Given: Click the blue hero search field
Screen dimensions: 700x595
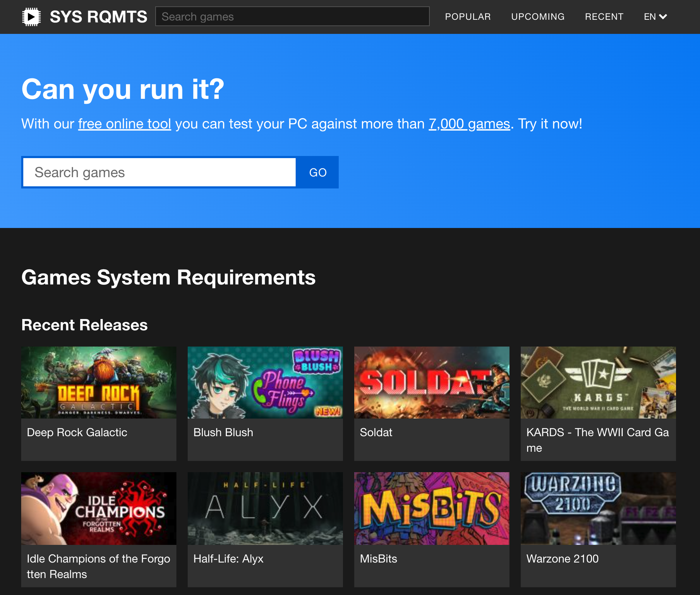Looking at the screenshot, I should click(159, 172).
